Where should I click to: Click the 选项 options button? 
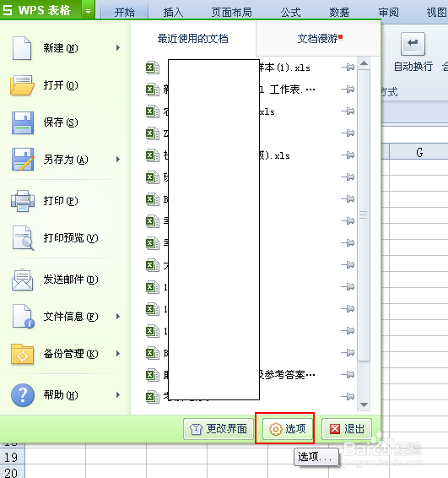point(288,429)
